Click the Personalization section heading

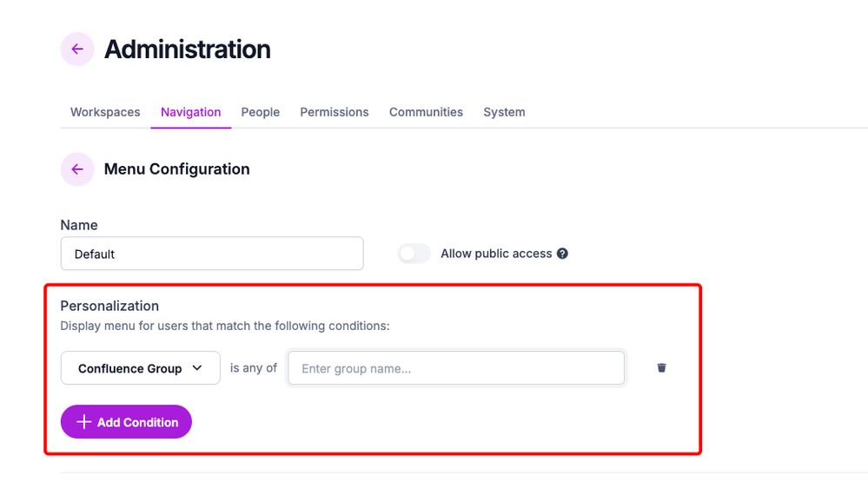(109, 306)
